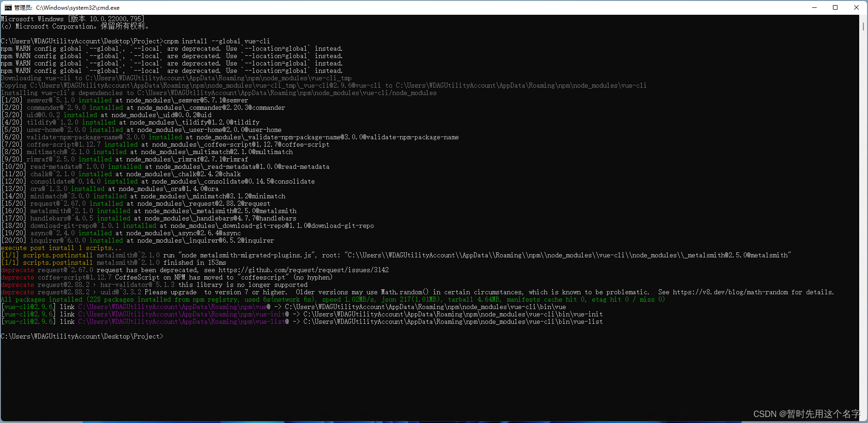Viewport: 868px width, 423px height.
Task: Click the cmd.exe window title text
Action: (x=67, y=8)
